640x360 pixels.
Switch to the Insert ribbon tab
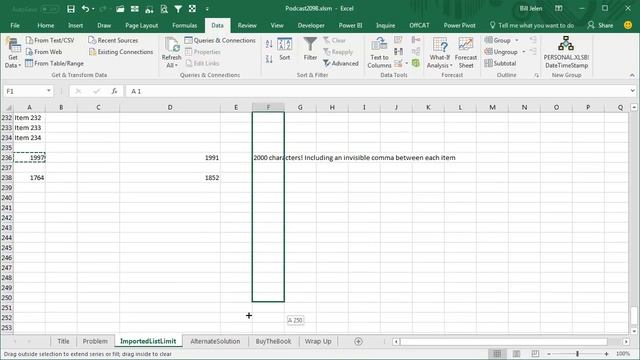point(76,25)
